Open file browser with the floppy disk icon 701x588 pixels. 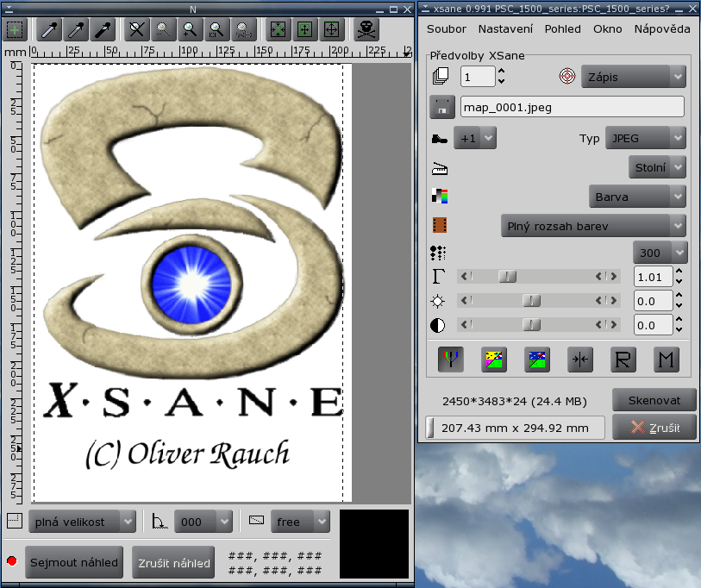(x=442, y=107)
